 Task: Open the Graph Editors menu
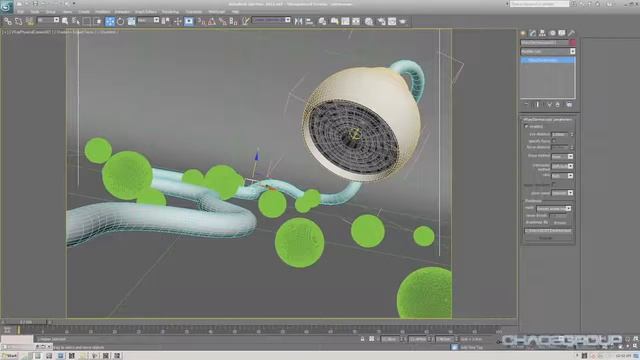coord(146,12)
